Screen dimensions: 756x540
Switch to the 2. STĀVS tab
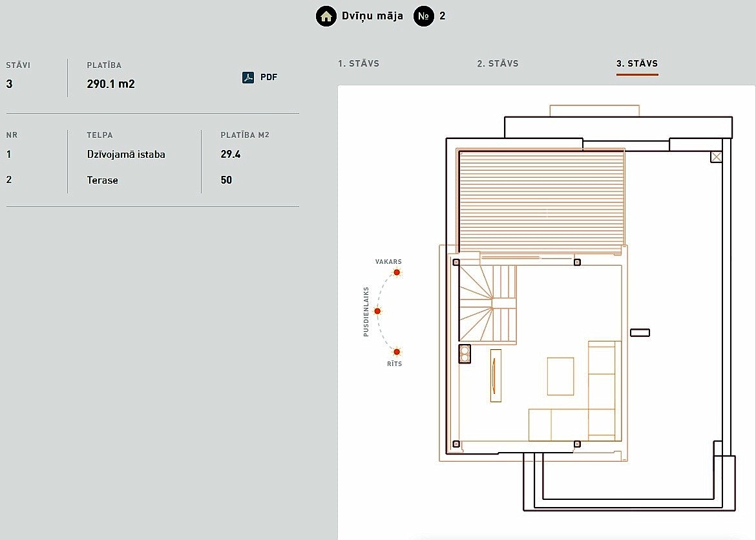[x=498, y=64]
